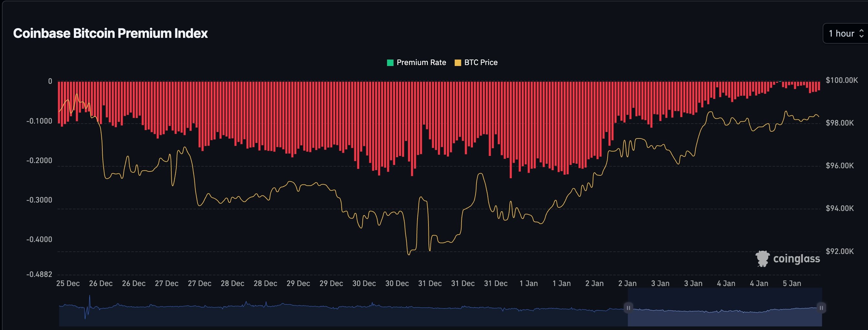Select the yellow BTC Price legend swatch

pos(458,62)
